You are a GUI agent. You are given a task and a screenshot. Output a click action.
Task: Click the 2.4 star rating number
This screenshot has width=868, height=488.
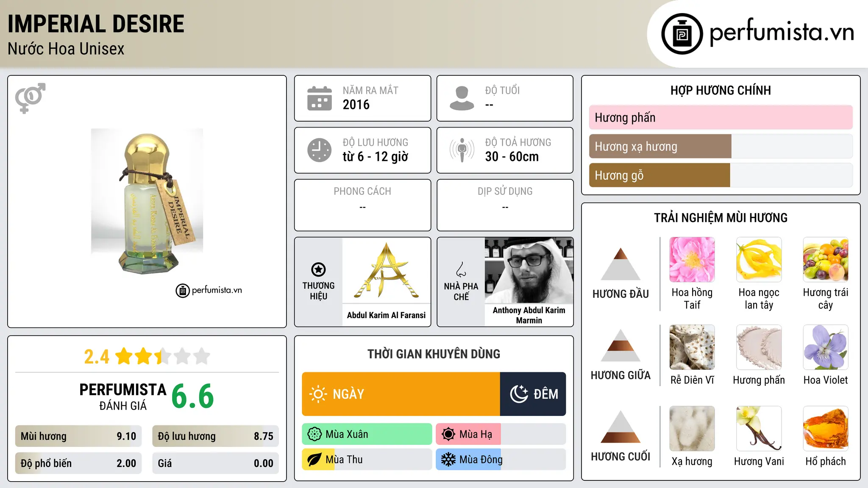click(97, 357)
